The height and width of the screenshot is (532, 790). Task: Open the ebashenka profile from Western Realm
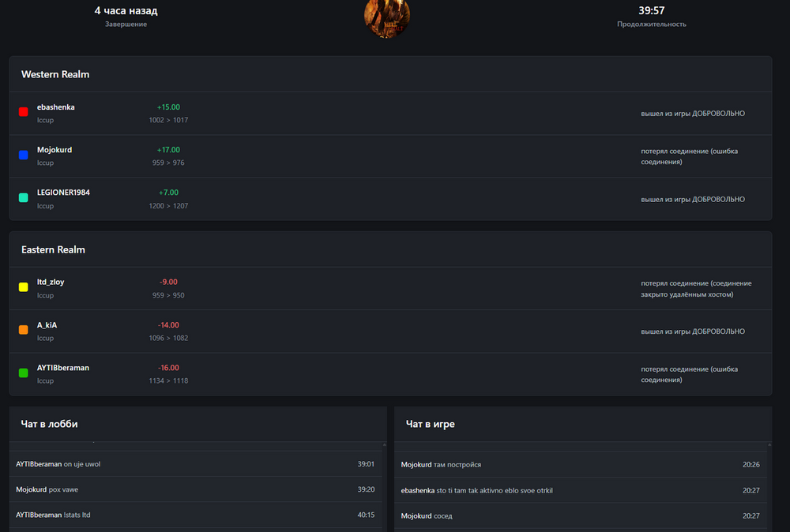tap(55, 107)
